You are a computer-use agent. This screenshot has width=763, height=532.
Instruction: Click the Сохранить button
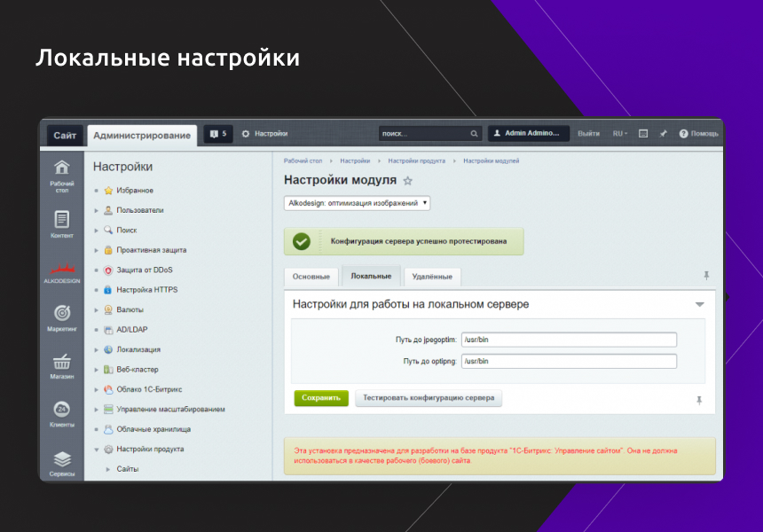pos(320,398)
